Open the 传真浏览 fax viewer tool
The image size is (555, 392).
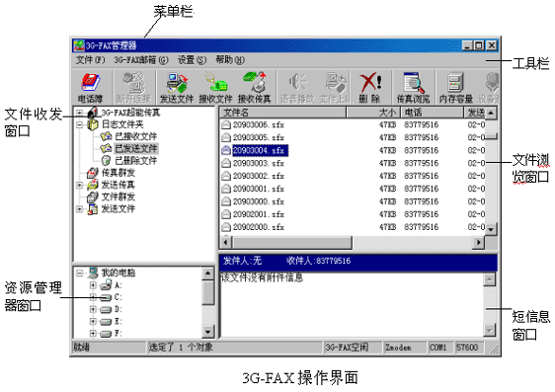(413, 88)
